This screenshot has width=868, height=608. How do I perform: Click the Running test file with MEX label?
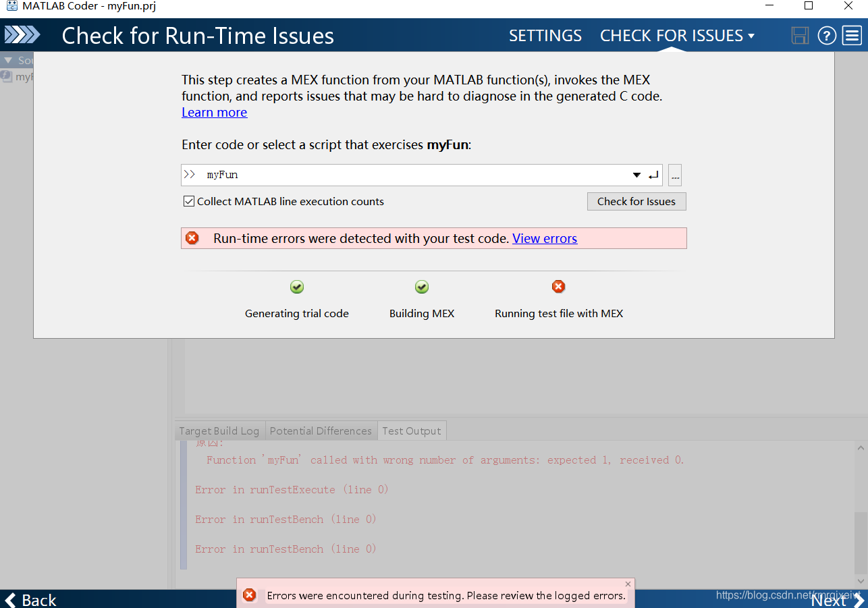coord(559,314)
